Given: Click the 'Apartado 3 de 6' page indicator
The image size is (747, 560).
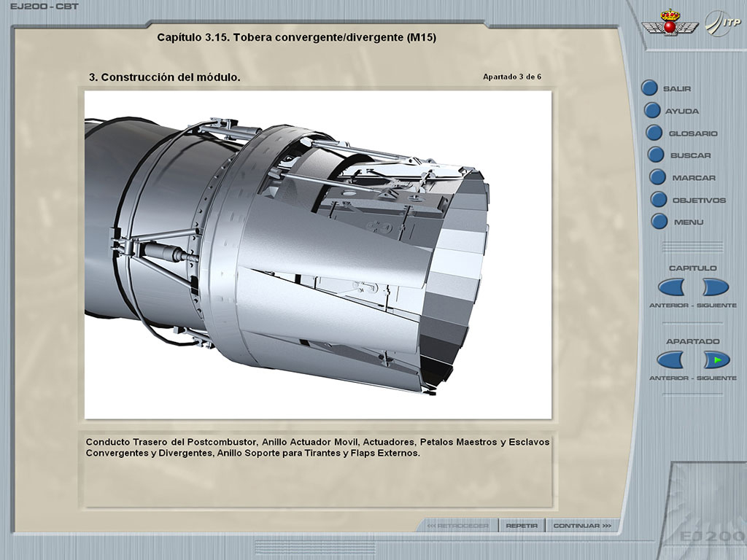Looking at the screenshot, I should click(511, 77).
